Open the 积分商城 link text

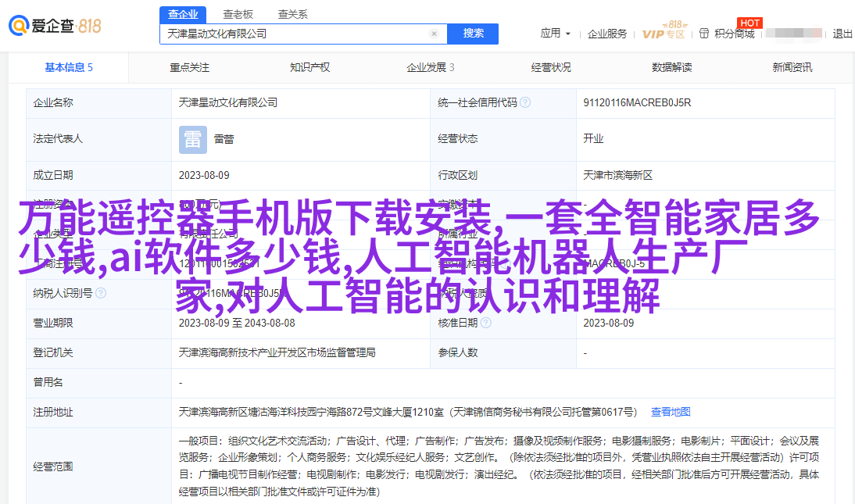click(735, 34)
